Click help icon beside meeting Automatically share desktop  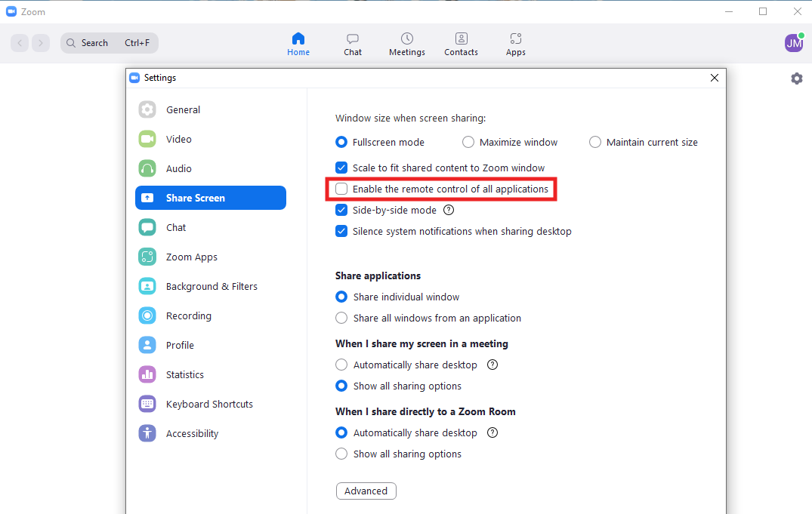492,365
